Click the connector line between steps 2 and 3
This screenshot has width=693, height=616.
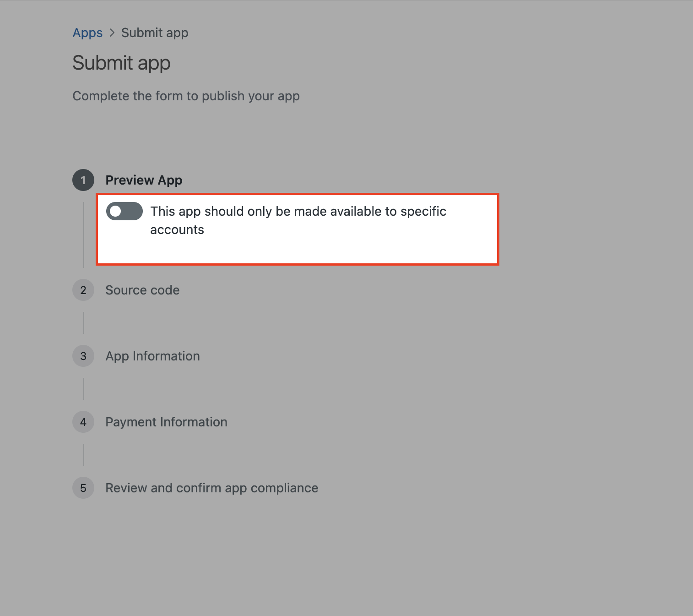84,323
